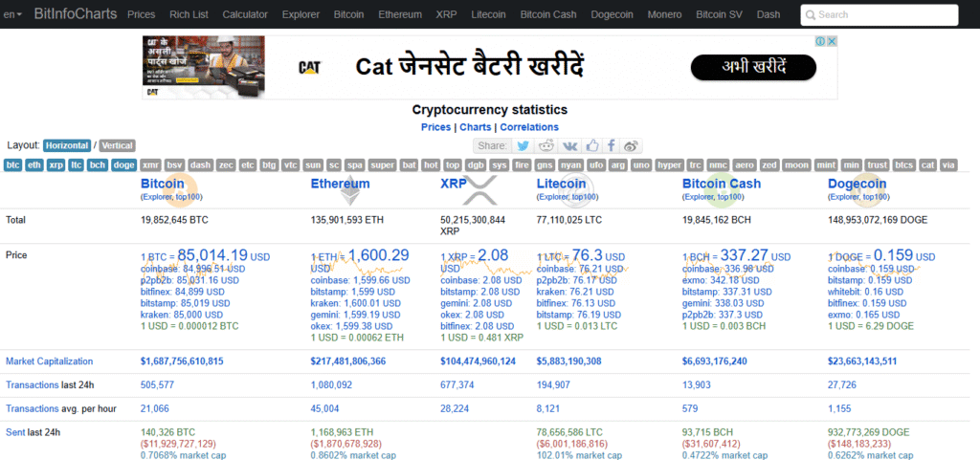Enable the super coin tag

(x=382, y=165)
